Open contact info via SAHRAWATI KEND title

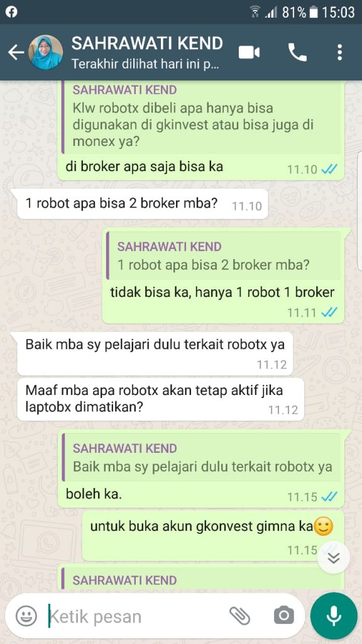tap(147, 43)
